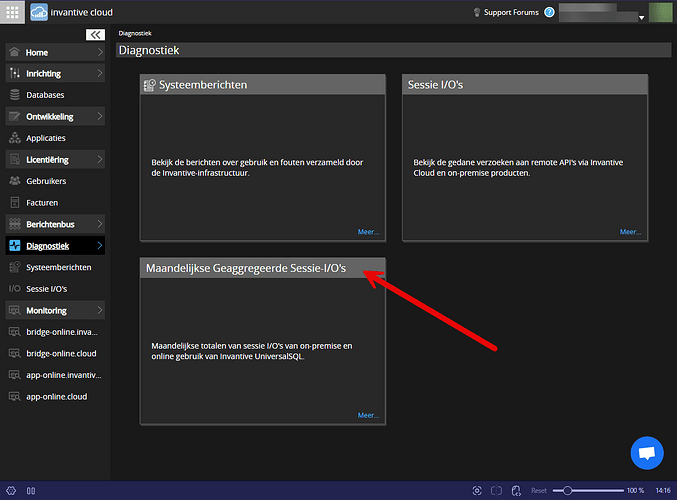This screenshot has width=677, height=500.
Task: Click the mouse-lock icon in status bar
Action: [516, 491]
